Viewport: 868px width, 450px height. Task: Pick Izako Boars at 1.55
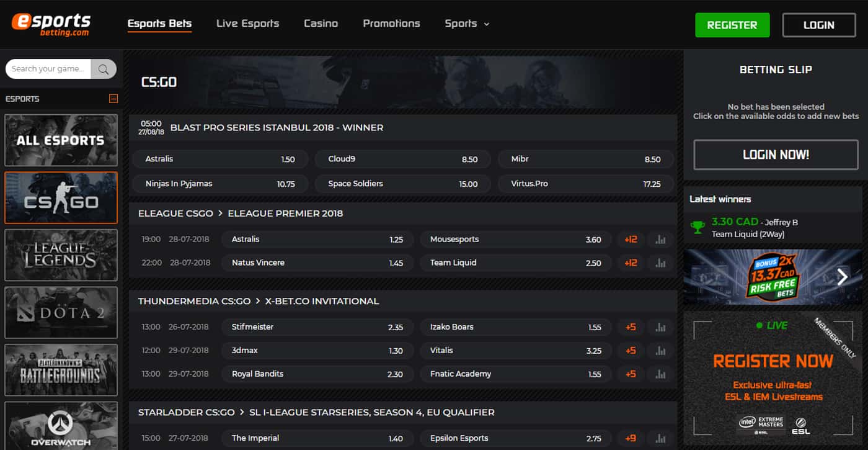[x=516, y=326]
